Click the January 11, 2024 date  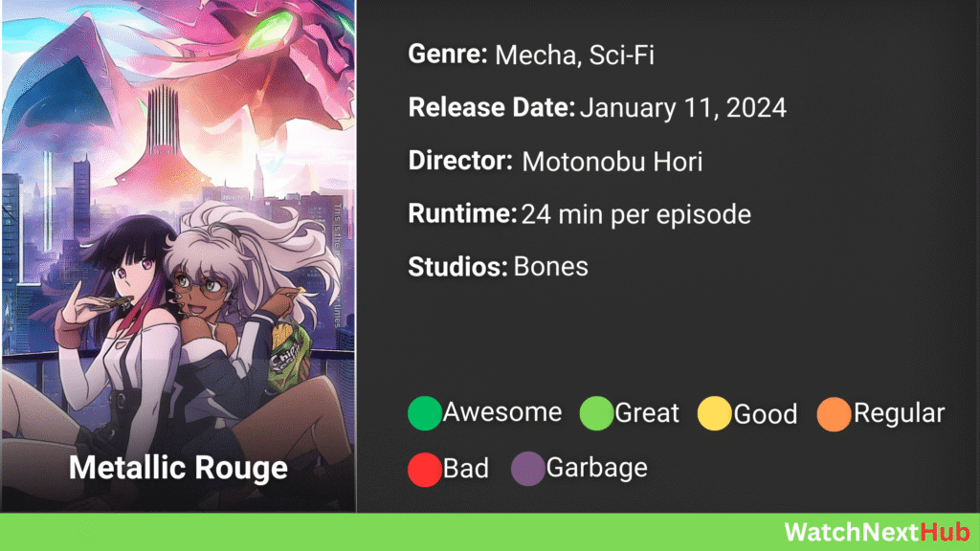(x=683, y=108)
